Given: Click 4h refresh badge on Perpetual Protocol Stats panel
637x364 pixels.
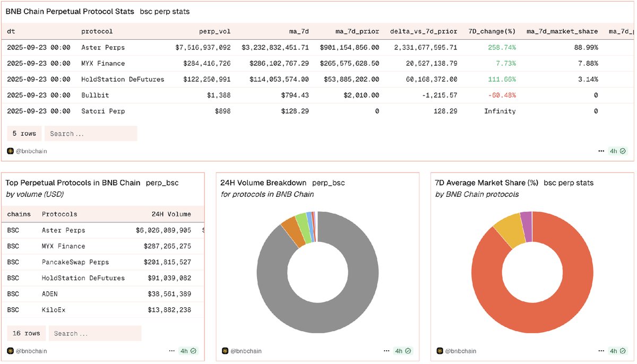Looking at the screenshot, I should (618, 151).
